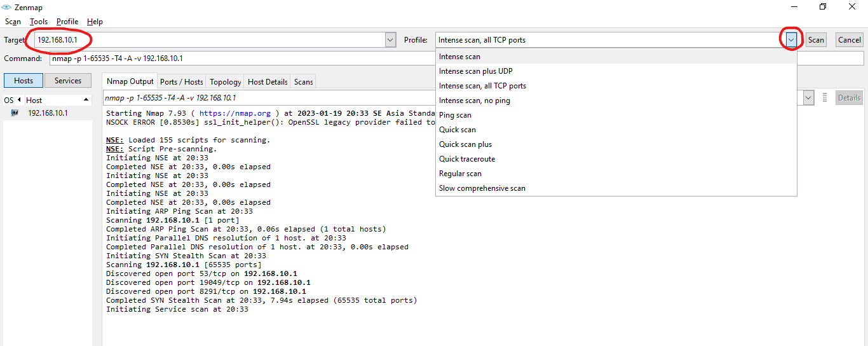Click the output options lines icon beside Details
The width and height of the screenshot is (868, 346).
point(825,98)
